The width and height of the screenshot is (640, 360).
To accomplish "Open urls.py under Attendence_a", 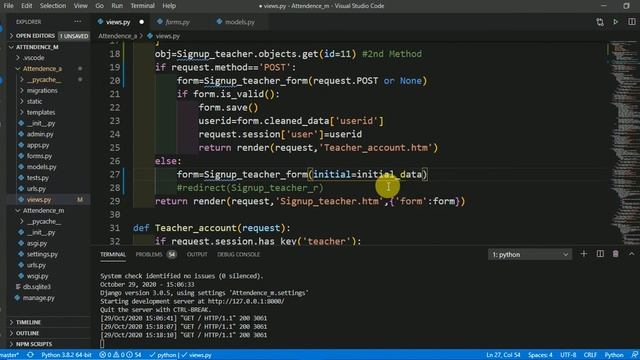I will coord(36,189).
